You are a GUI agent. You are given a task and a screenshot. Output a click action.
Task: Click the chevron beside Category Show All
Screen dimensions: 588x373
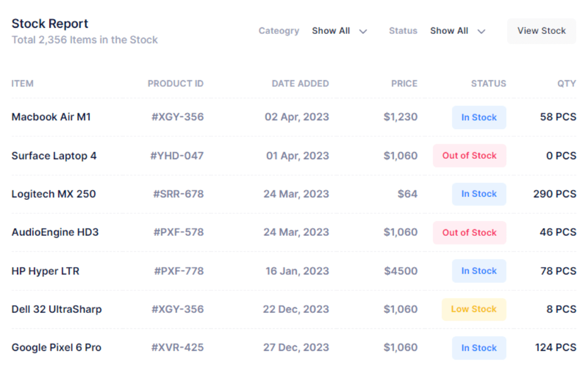[x=363, y=31]
